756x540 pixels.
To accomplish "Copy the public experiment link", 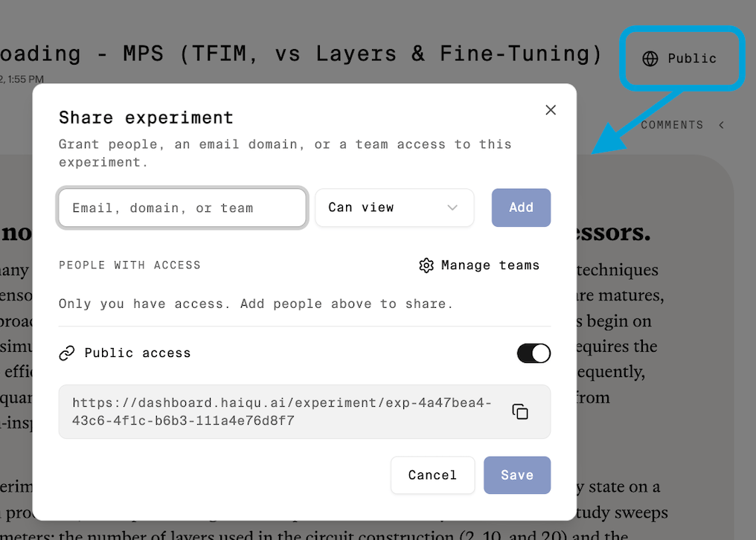I will pos(519,412).
